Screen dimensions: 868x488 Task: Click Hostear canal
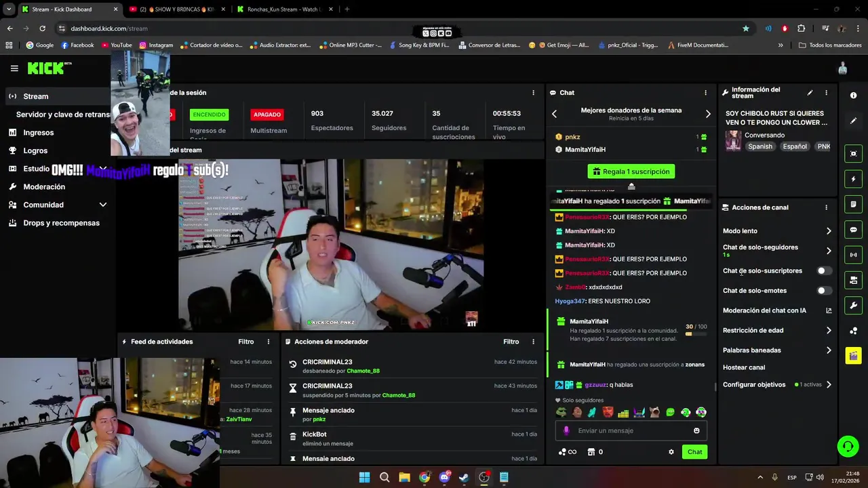[743, 367]
